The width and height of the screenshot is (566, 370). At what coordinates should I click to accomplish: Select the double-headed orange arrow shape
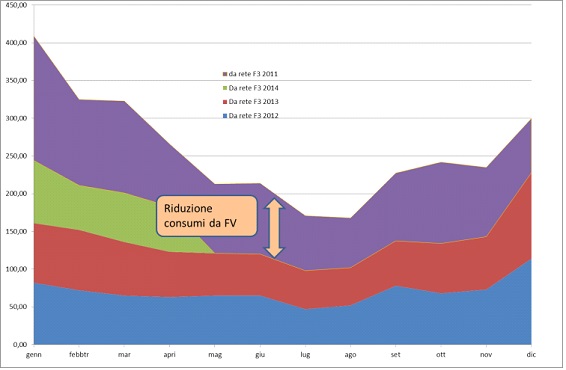[x=274, y=228]
